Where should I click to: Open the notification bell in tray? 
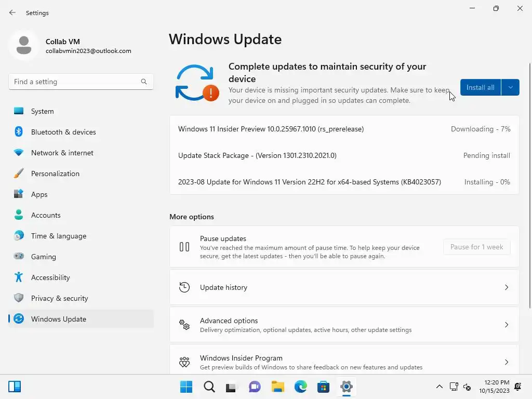(x=518, y=387)
